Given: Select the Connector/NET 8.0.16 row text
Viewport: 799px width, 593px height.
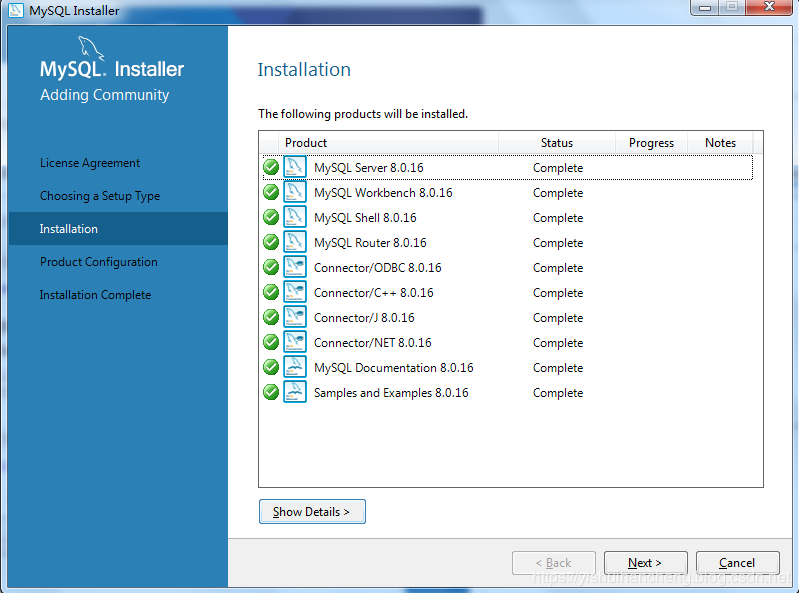Looking at the screenshot, I should [372, 342].
